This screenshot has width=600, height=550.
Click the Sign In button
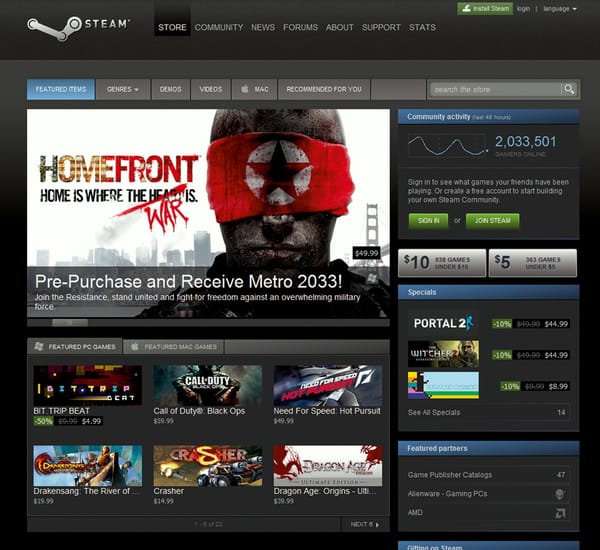[x=429, y=221]
